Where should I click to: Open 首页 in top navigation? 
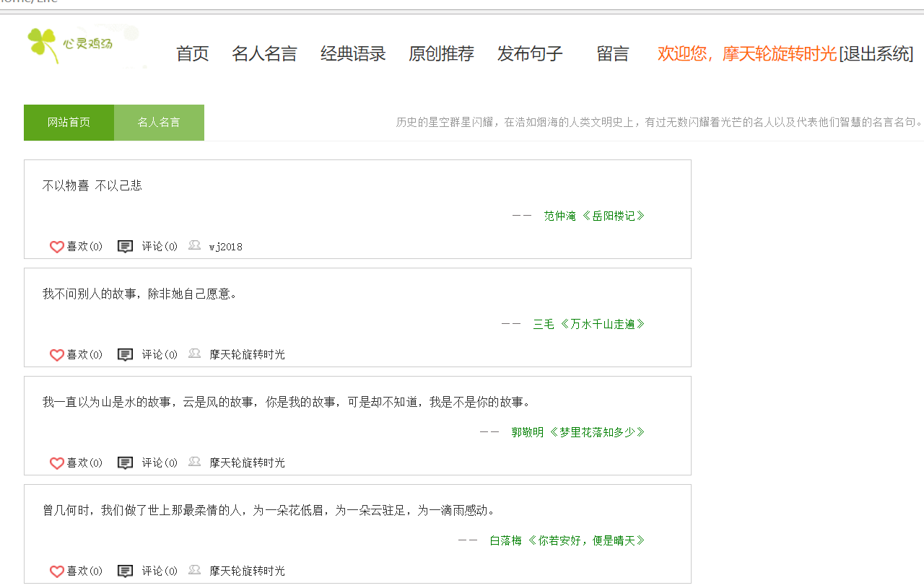pyautogui.click(x=193, y=53)
